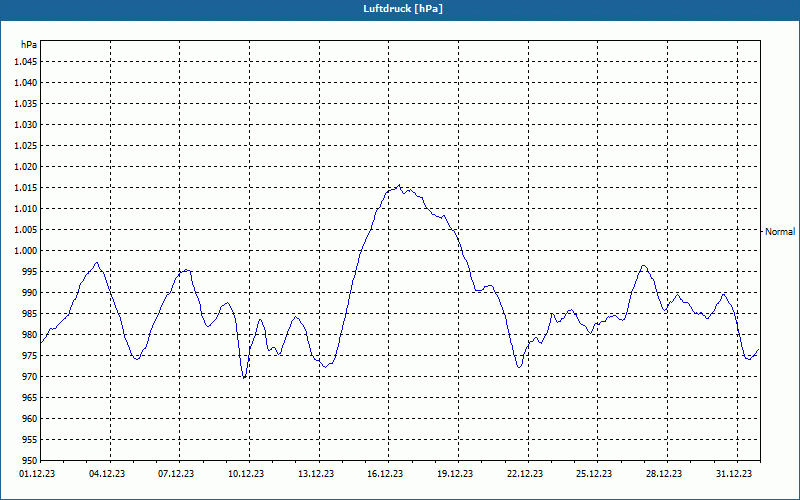This screenshot has width=800, height=500.
Task: Click the 995 axis value
Action: 30,271
